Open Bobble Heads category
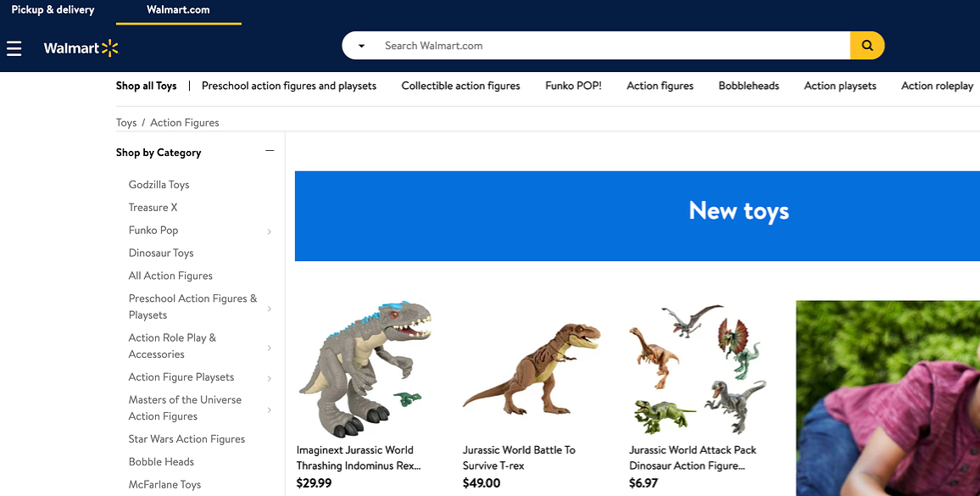This screenshot has width=980, height=496. pyautogui.click(x=161, y=461)
